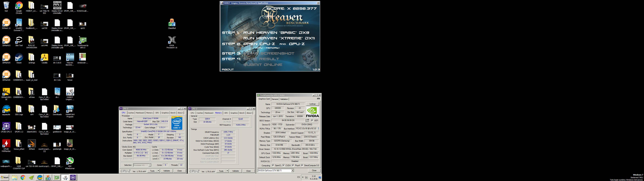Select the Classified desktop icon
The height and width of the screenshot is (181, 644).
(172, 24)
